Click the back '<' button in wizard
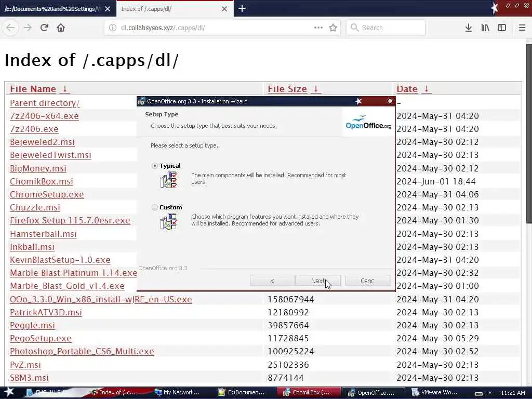 tap(272, 281)
